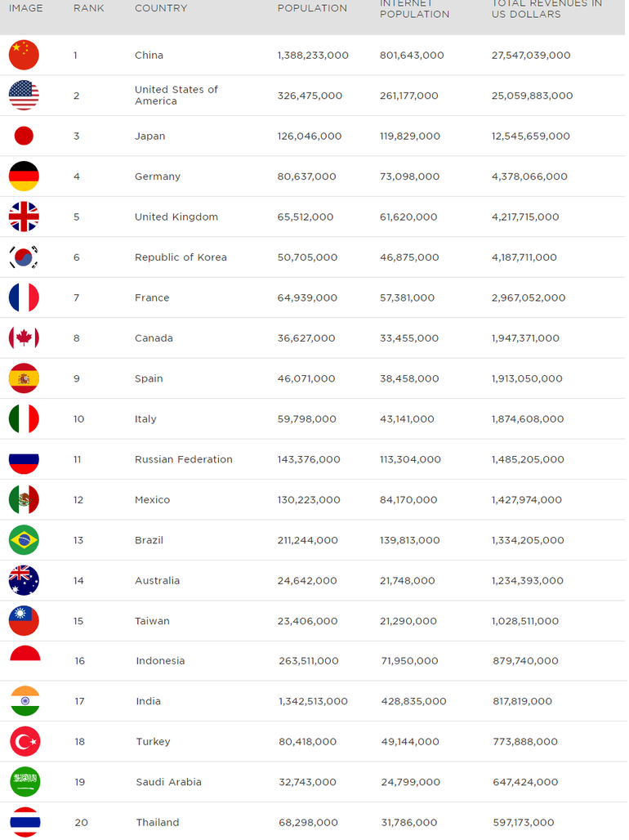629x840 pixels.
Task: Click the Population column header
Action: tap(312, 8)
